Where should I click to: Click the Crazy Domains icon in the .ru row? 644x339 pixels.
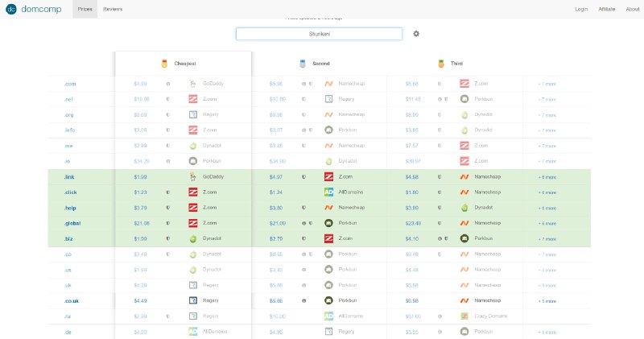click(464, 316)
